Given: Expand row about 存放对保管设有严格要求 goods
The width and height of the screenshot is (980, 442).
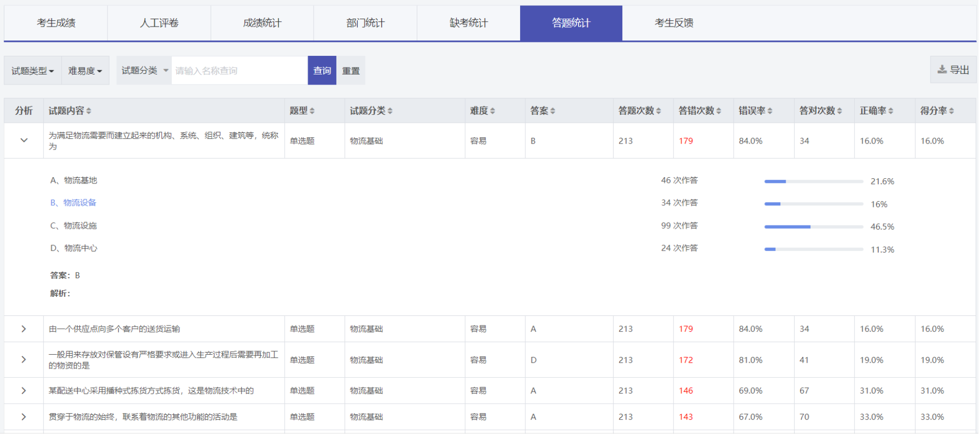Looking at the screenshot, I should click(x=24, y=360).
